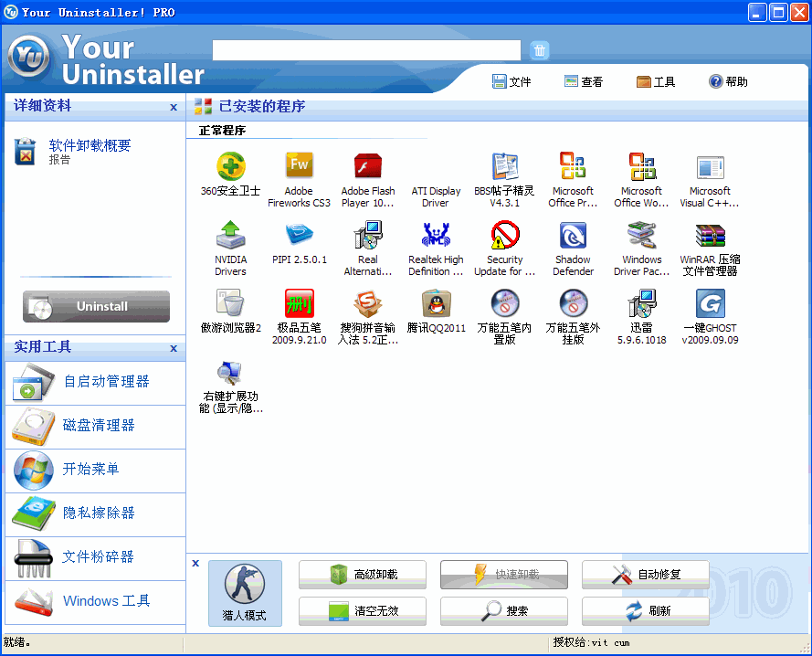
Task: Select the 搜狗拼音输入法 icon
Action: (x=368, y=303)
